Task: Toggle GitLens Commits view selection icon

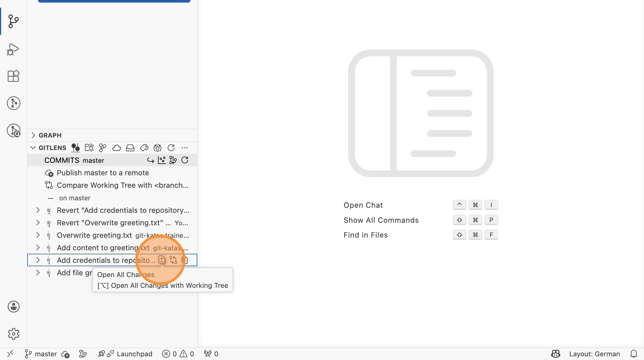Action: pos(76,148)
